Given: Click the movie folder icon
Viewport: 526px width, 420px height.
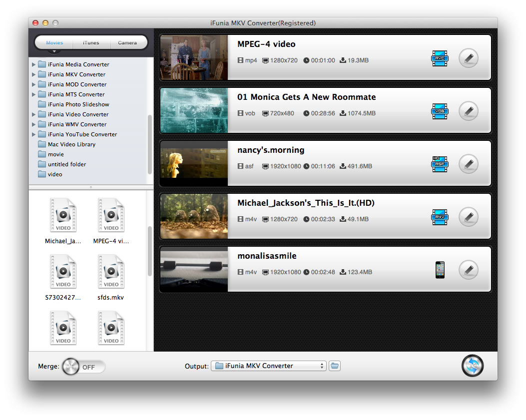Looking at the screenshot, I should pyautogui.click(x=42, y=154).
